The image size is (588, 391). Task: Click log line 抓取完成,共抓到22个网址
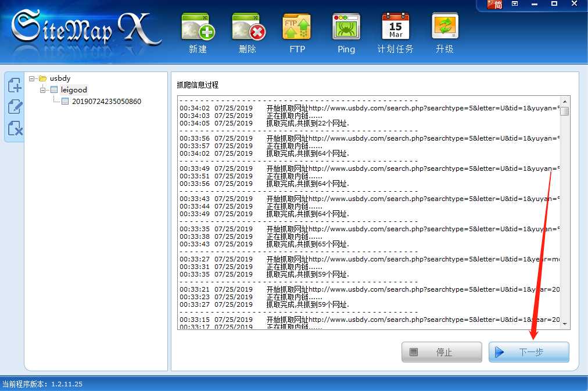click(308, 123)
